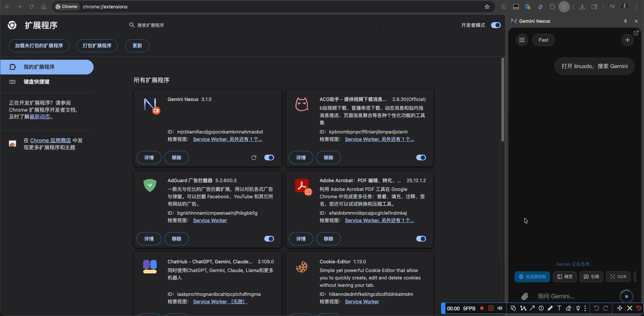Image resolution: width=644 pixels, height=316 pixels.
Task: Click the OCR chip in Gemini Nexus
Action: pyautogui.click(x=618, y=277)
